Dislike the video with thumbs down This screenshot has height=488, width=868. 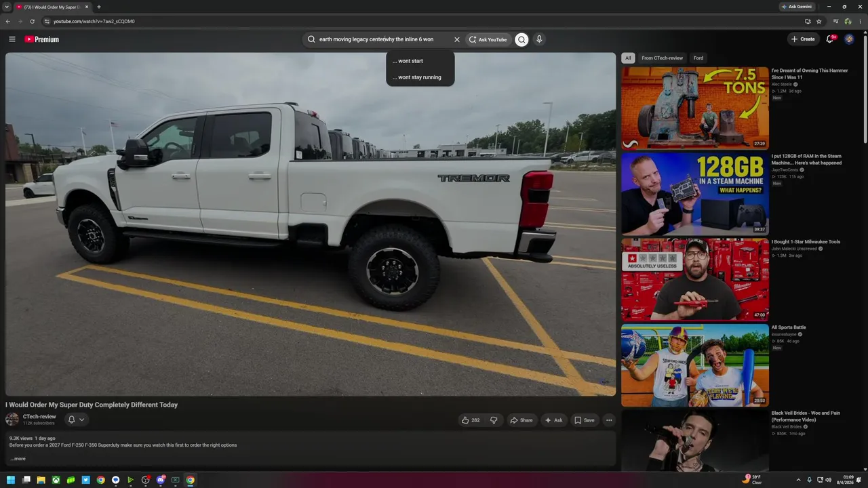pos(494,420)
